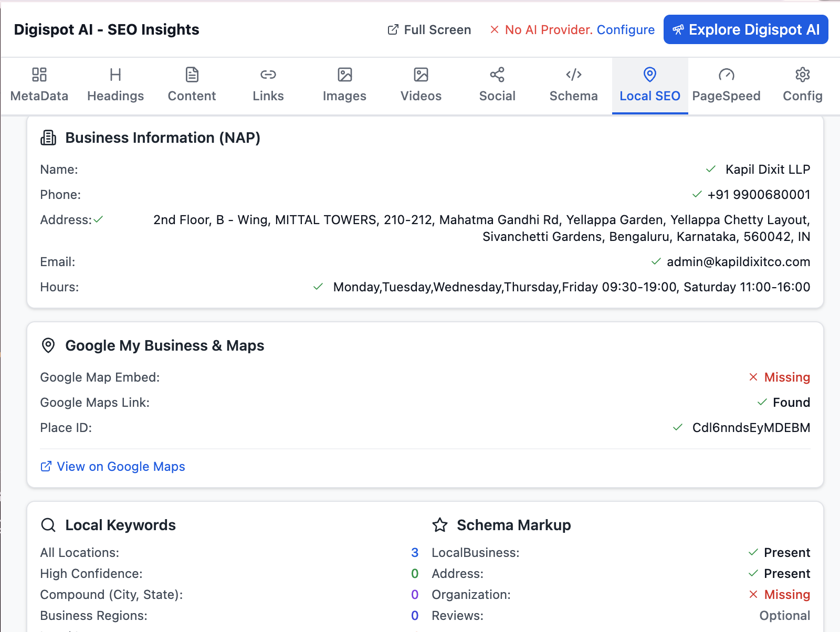Enter Full Screen mode
The image size is (840, 632).
pyautogui.click(x=429, y=30)
